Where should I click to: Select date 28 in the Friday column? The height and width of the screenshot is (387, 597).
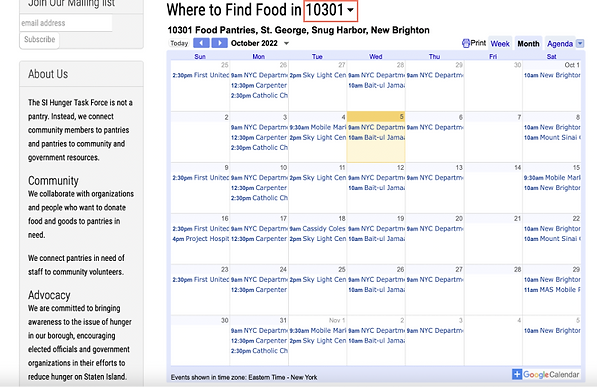click(x=517, y=270)
